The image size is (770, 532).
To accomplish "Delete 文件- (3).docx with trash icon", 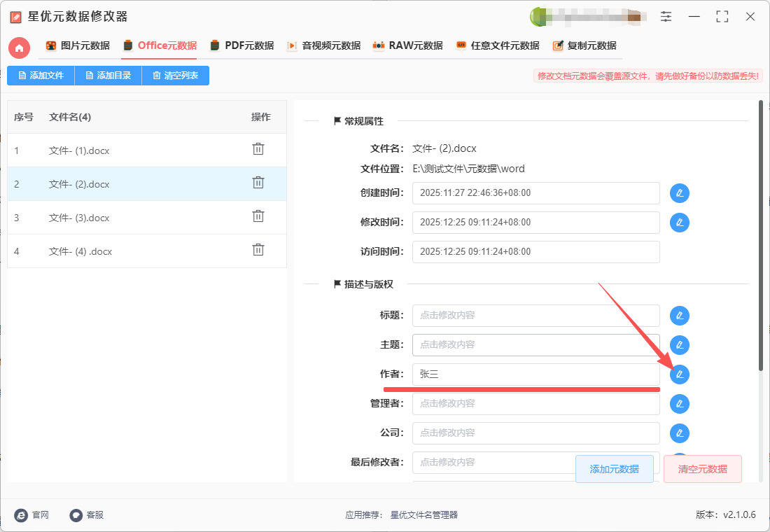I will 258,216.
